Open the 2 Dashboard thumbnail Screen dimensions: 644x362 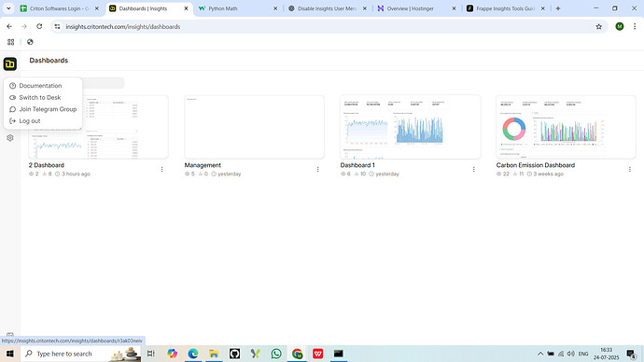pos(98,127)
